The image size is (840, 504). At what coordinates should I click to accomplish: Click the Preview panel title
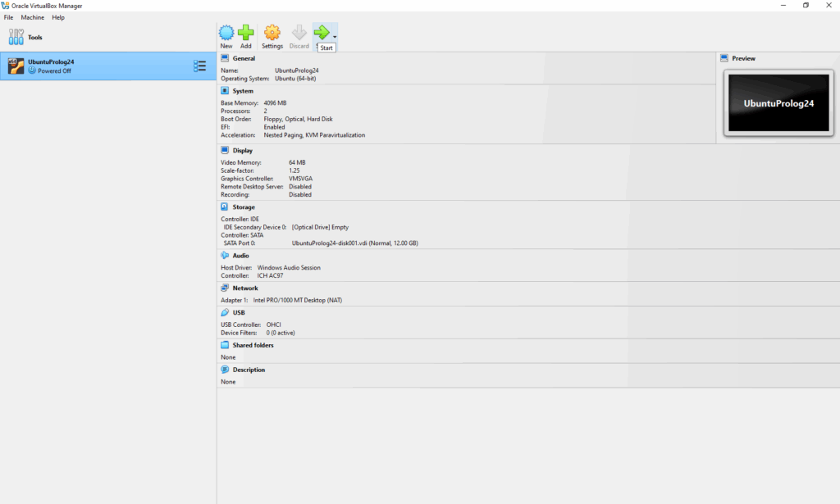click(x=743, y=58)
